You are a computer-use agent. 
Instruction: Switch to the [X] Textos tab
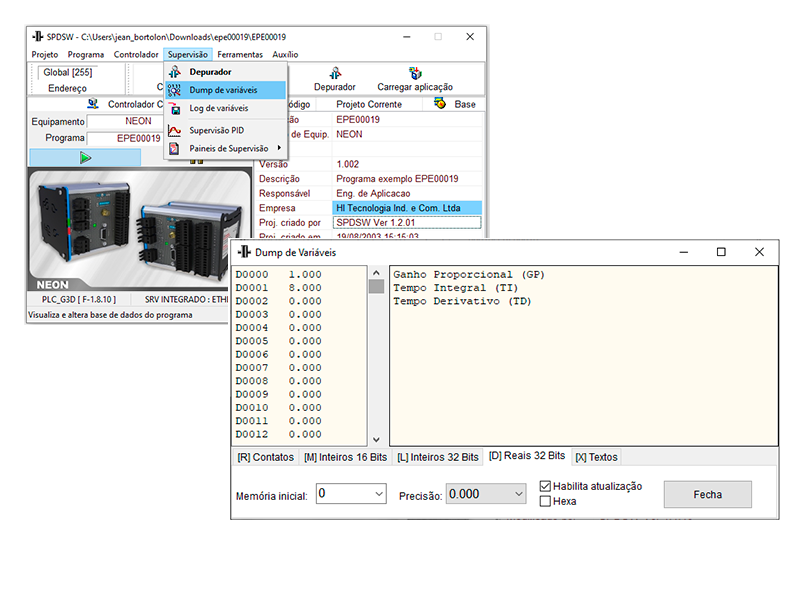(596, 457)
